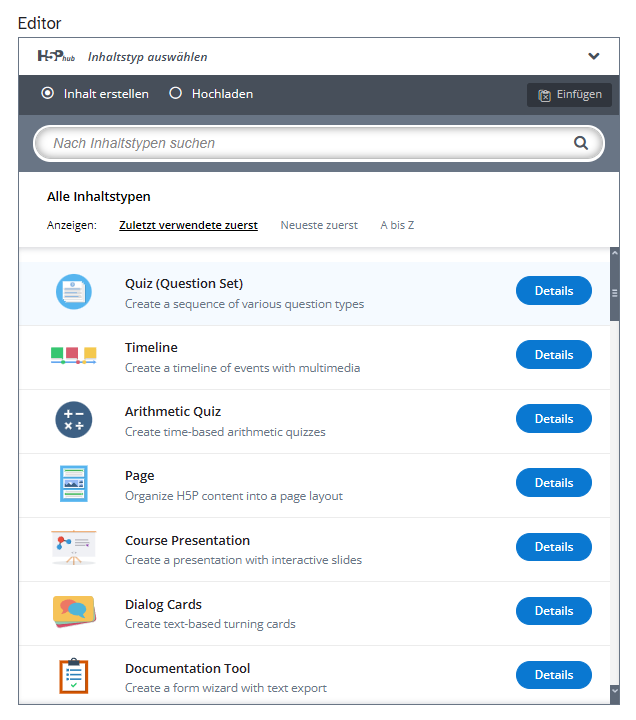Click the Einfügen paste button
This screenshot has height=720, width=636.
[569, 95]
